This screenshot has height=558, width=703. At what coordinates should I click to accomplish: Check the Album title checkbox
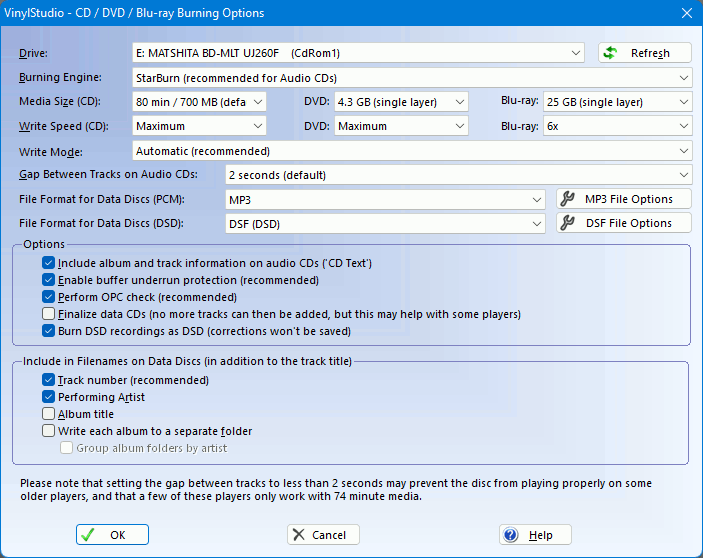click(48, 414)
